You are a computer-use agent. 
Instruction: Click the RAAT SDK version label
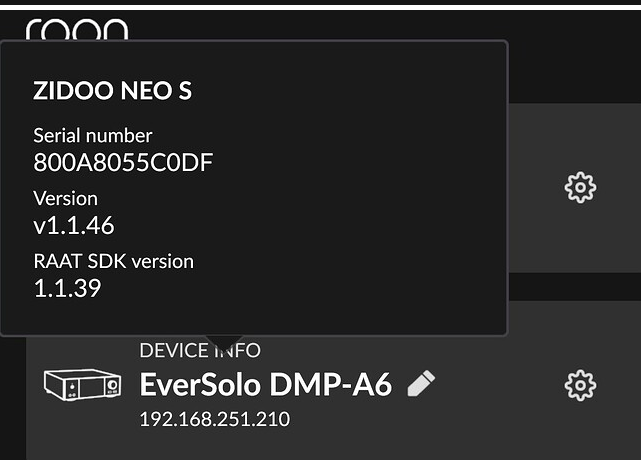[113, 261]
